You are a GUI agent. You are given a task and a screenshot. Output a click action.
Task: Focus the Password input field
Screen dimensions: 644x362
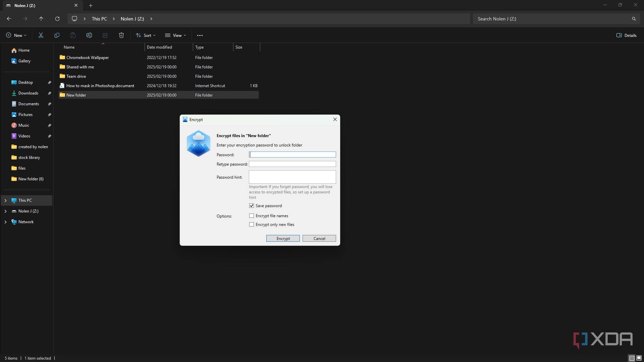(292, 155)
